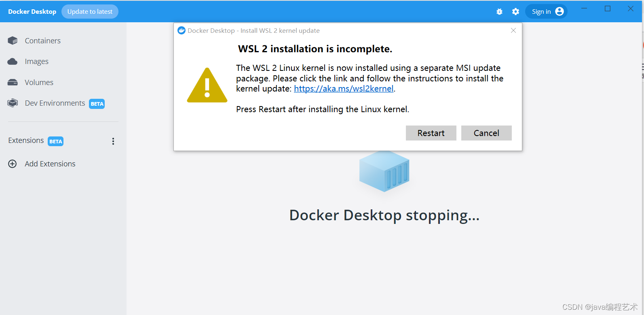Click the Restart button in dialog
The width and height of the screenshot is (644, 315).
click(431, 133)
